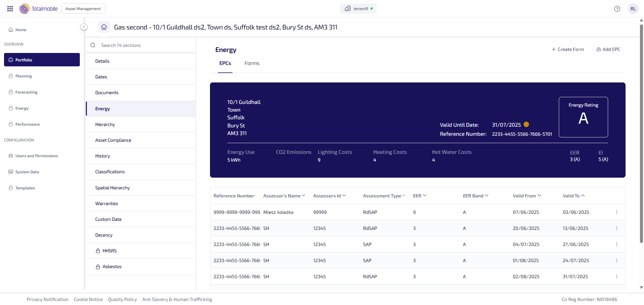The width and height of the screenshot is (644, 305).
Task: Click the orange validity status dot
Action: click(526, 124)
